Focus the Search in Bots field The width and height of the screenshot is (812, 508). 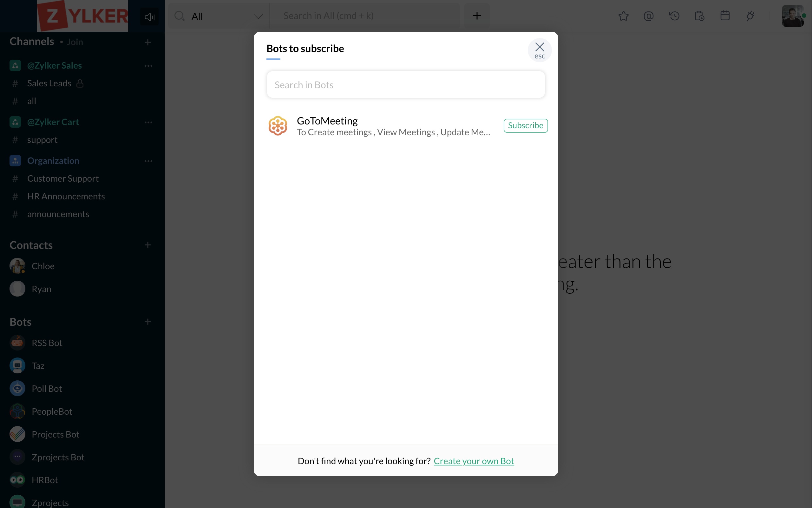[406, 85]
